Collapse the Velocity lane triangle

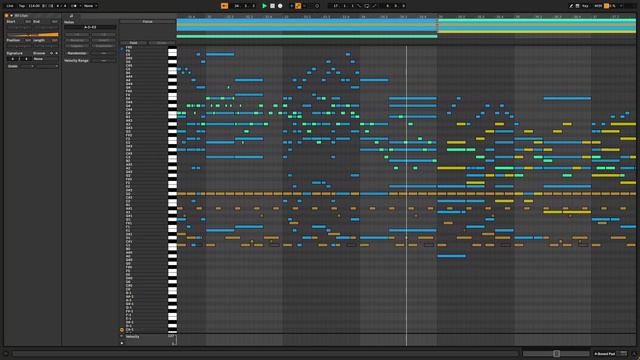tap(122, 337)
